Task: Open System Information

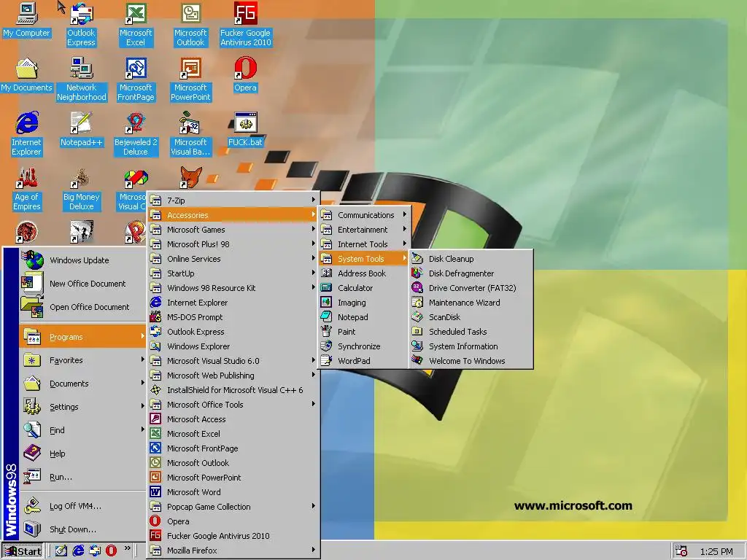Action: 471,346
